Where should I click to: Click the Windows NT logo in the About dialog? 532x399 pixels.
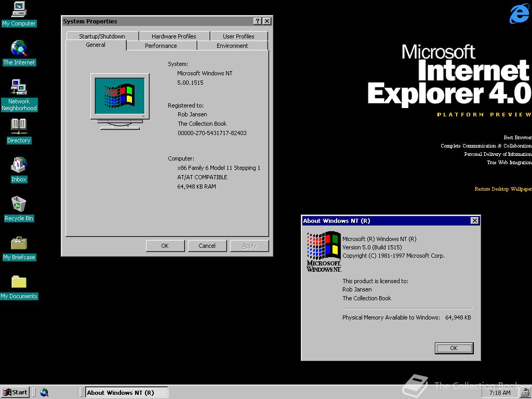[x=324, y=251]
